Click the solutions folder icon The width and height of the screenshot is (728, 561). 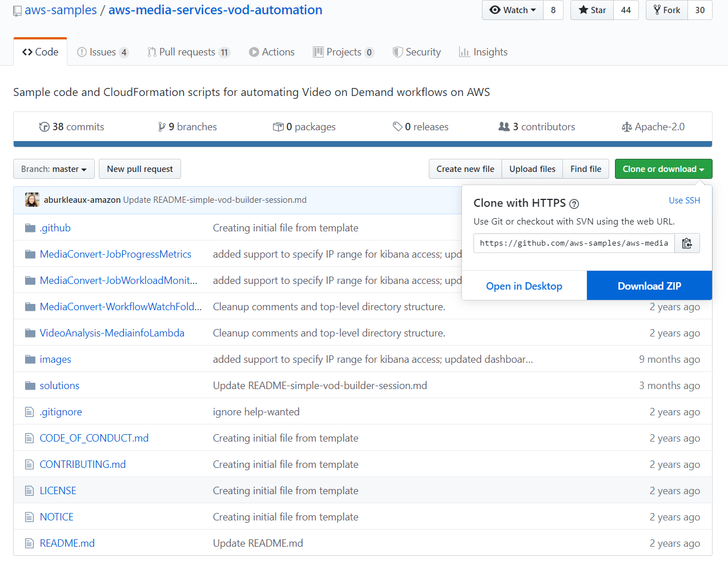(x=30, y=386)
